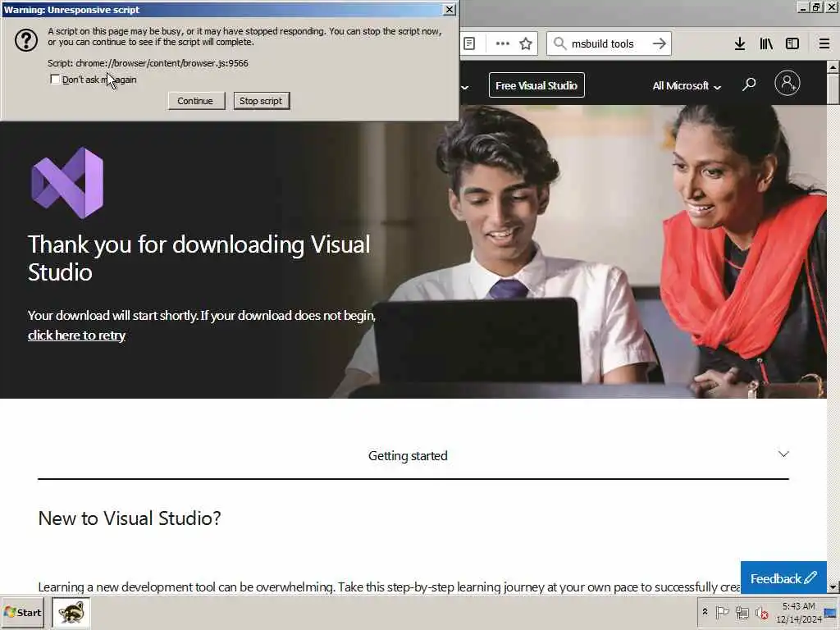
Task: Click the muted volume tray icon
Action: click(761, 612)
